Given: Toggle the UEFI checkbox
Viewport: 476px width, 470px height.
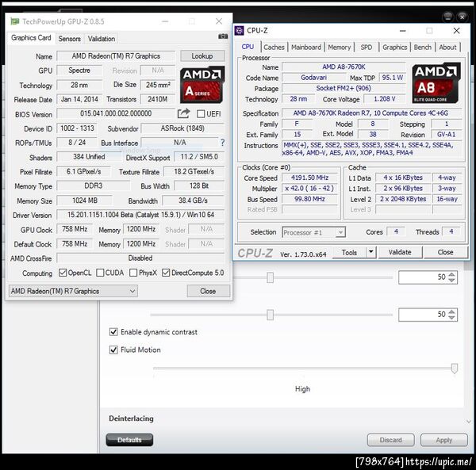Looking at the screenshot, I should 201,114.
